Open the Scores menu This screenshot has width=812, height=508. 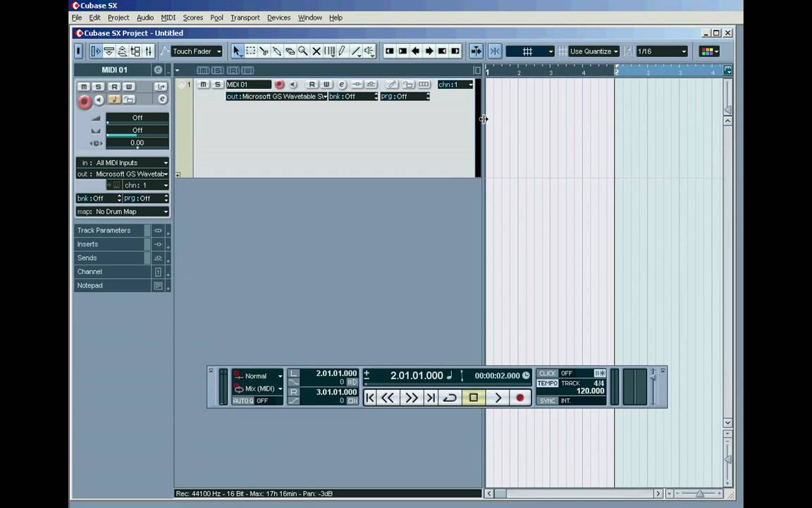[x=192, y=18]
